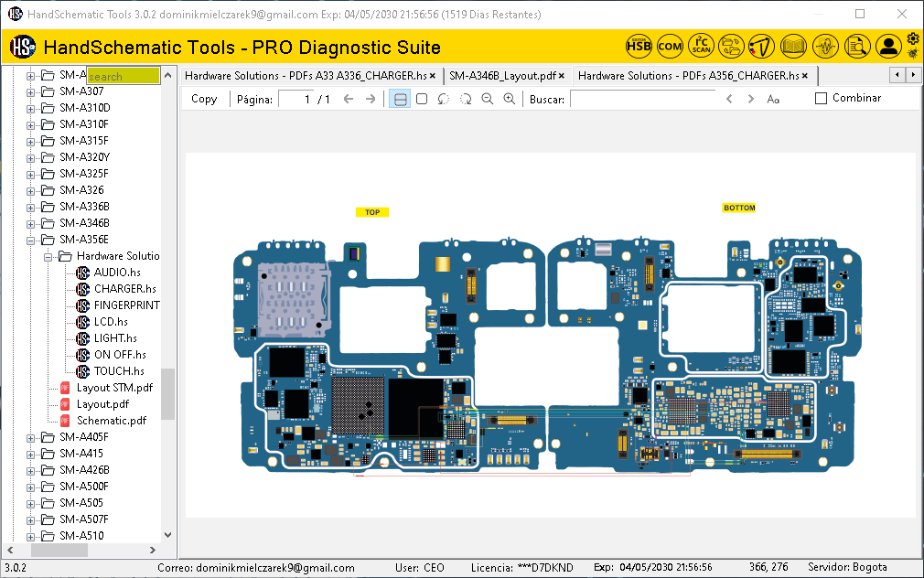Open LIGHT.hs solution file
The width and height of the screenshot is (924, 578).
point(115,338)
